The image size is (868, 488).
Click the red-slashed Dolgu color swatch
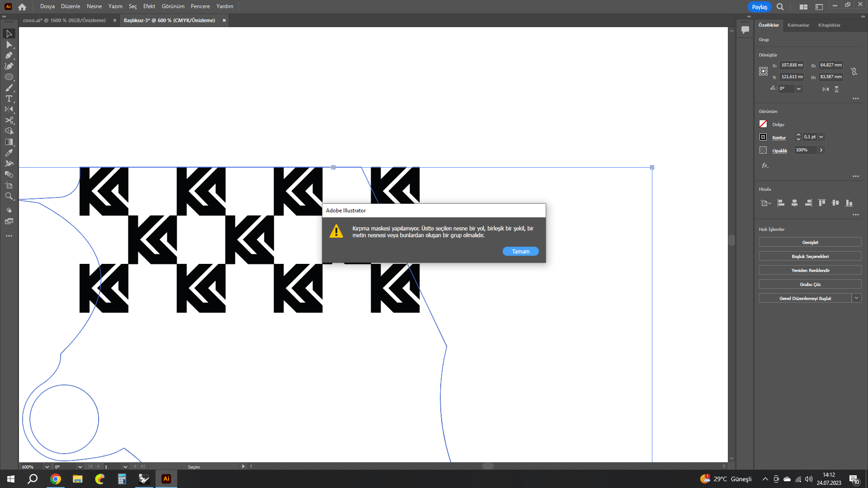click(763, 124)
